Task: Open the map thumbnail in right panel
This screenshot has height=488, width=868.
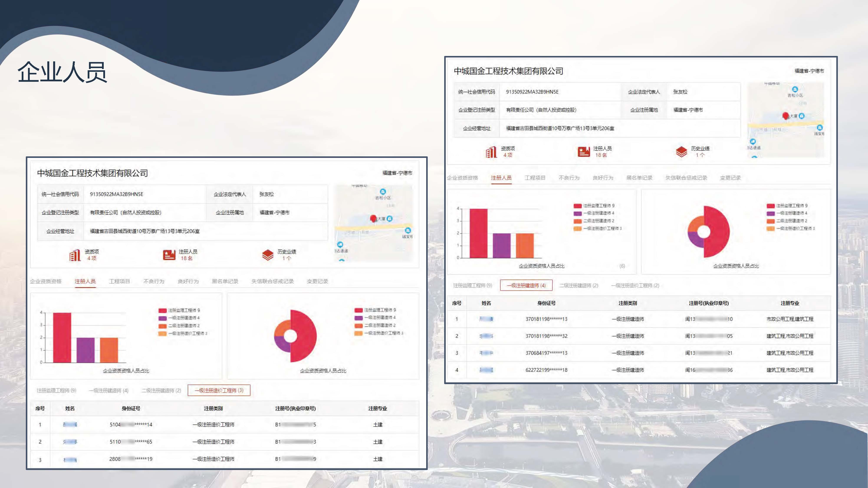Action: (x=786, y=120)
